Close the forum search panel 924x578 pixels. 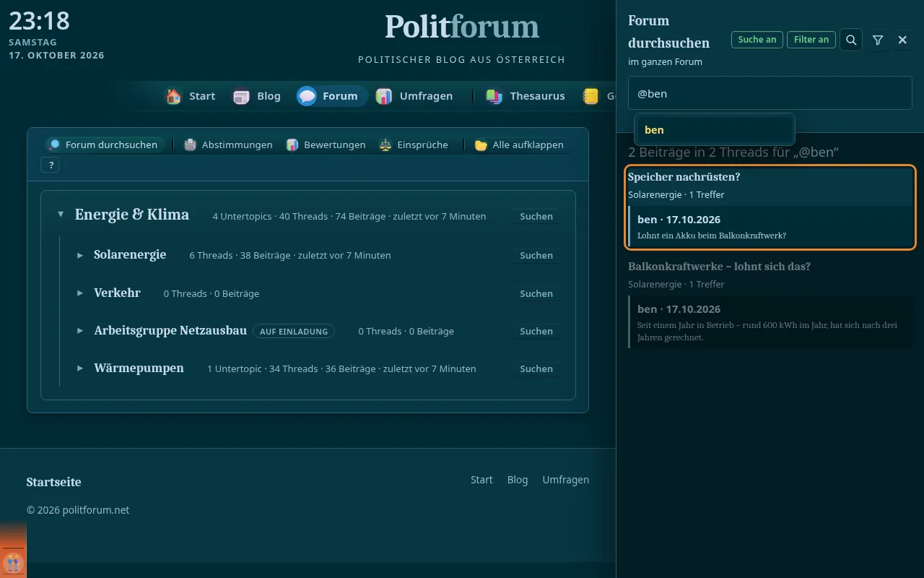pyautogui.click(x=902, y=40)
